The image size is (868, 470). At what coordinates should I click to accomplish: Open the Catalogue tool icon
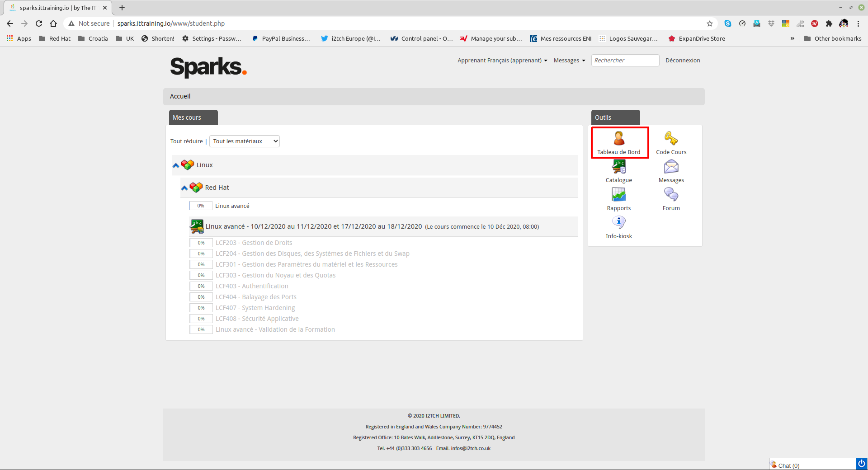tap(619, 167)
